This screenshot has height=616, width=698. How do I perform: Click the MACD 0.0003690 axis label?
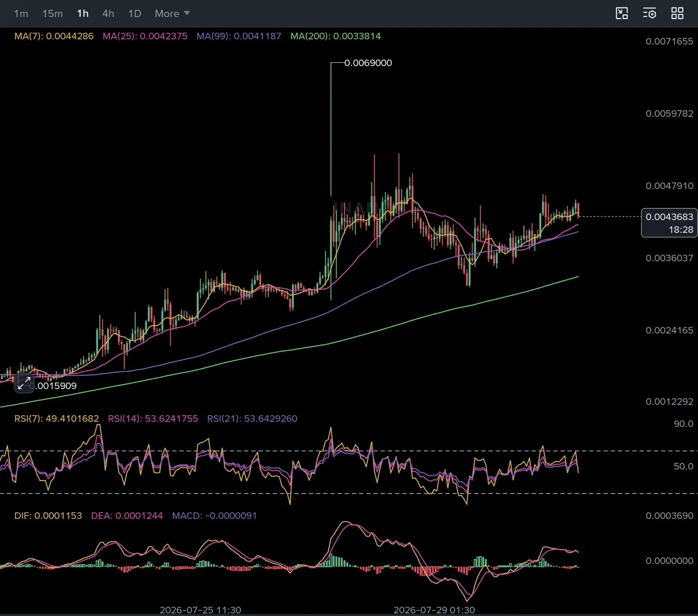pyautogui.click(x=669, y=515)
